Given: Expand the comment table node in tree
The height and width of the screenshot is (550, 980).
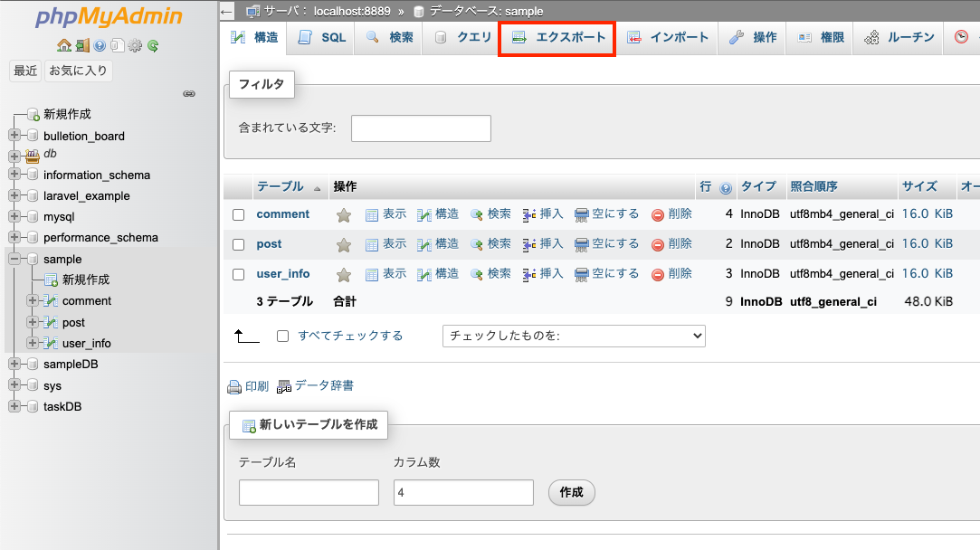Looking at the screenshot, I should pos(33,300).
